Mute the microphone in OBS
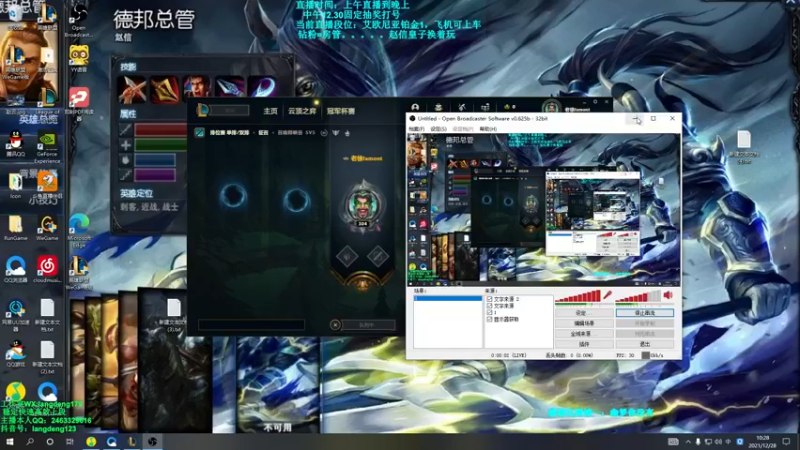Viewport: 800px width, 450px height. click(607, 295)
